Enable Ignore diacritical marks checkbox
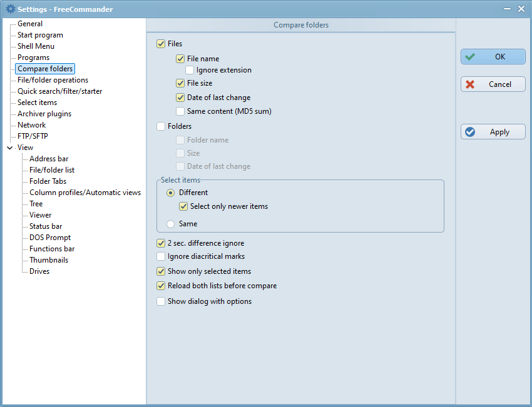This screenshot has width=532, height=407. (x=161, y=256)
